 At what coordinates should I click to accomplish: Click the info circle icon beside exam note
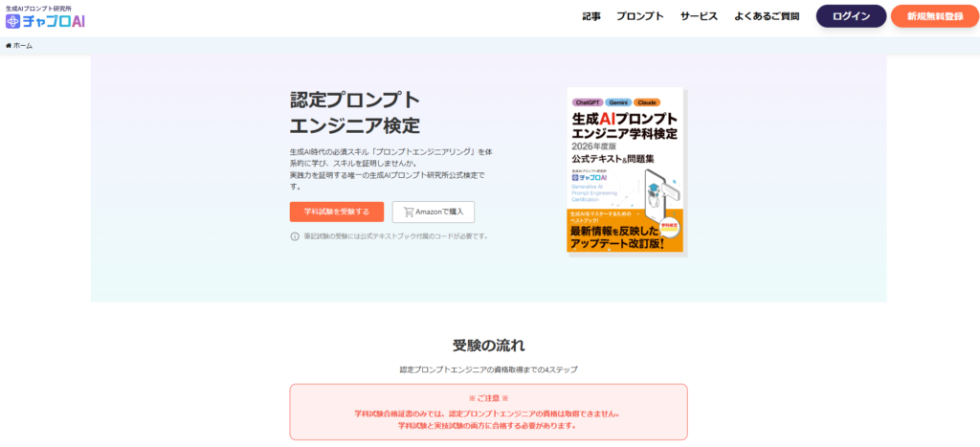tap(295, 236)
